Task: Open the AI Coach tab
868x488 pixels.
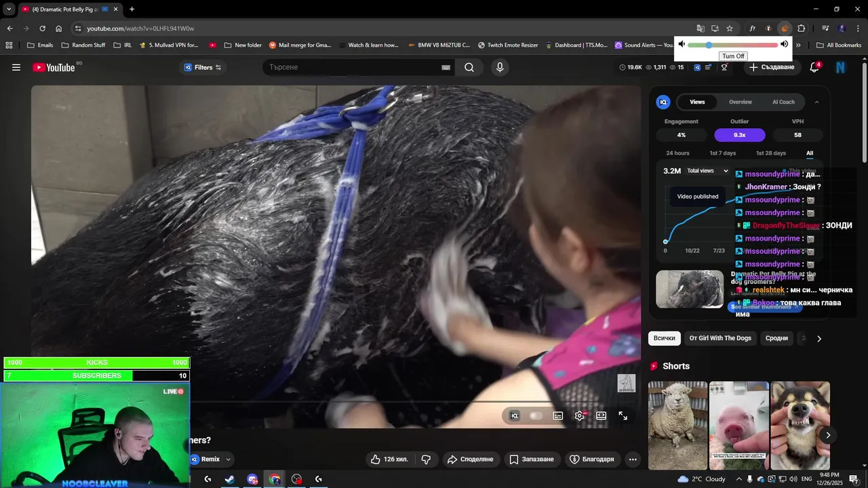Action: tap(783, 102)
